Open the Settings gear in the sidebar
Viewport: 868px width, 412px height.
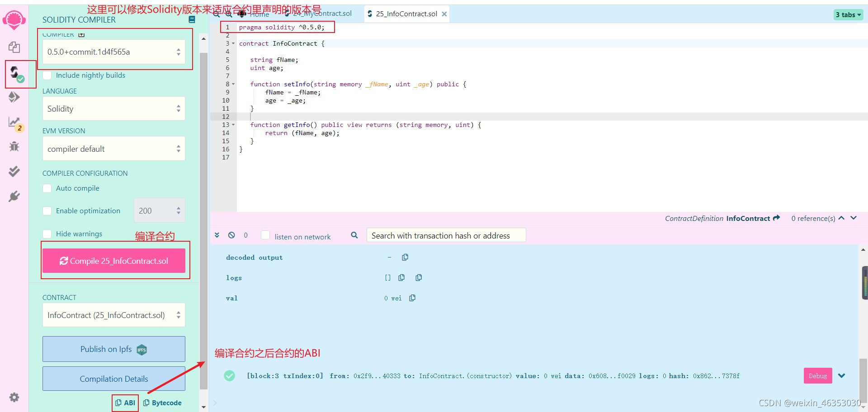click(14, 397)
